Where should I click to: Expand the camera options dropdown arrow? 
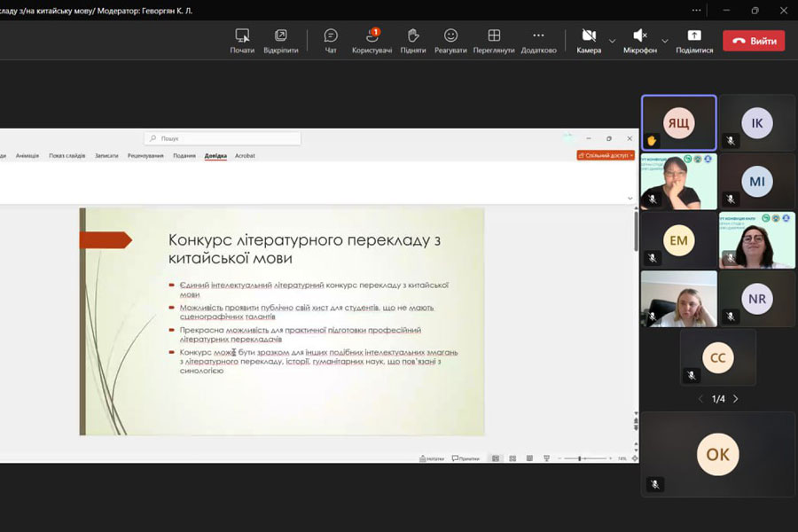pyautogui.click(x=612, y=41)
